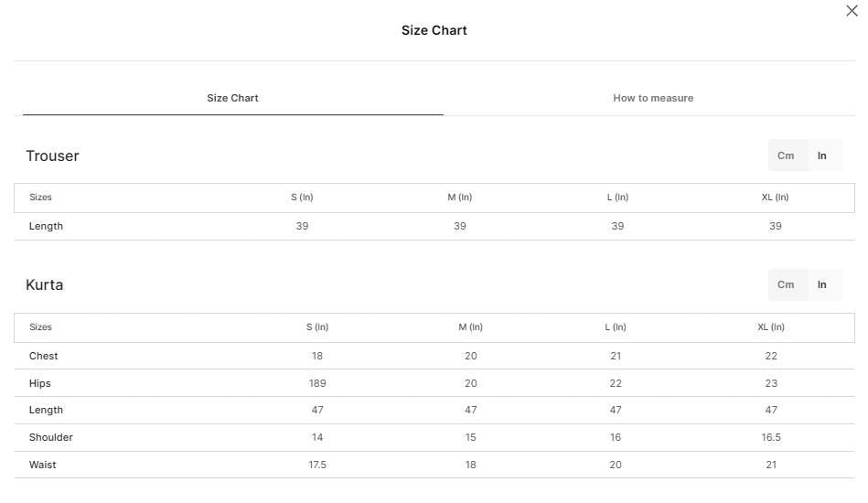Click the Kurta M (In) column header
Image resolution: width=868 pixels, height=503 pixels.
tap(470, 327)
